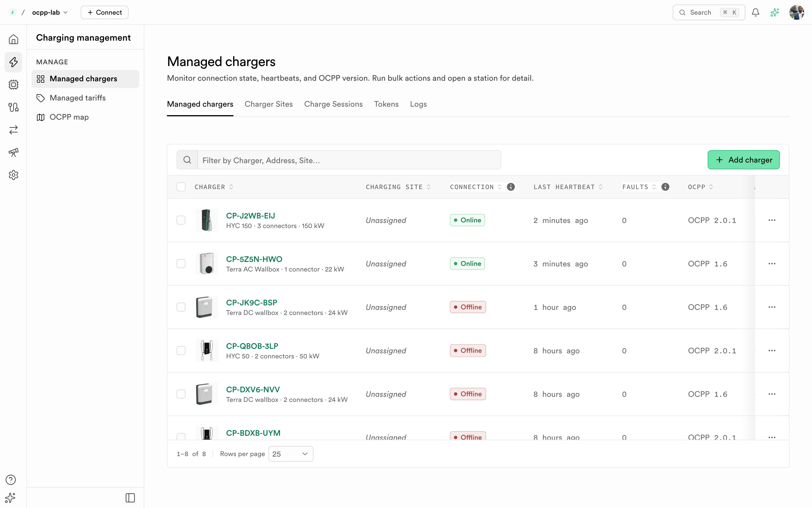
Task: Open the home icon in sidebar
Action: click(x=14, y=39)
